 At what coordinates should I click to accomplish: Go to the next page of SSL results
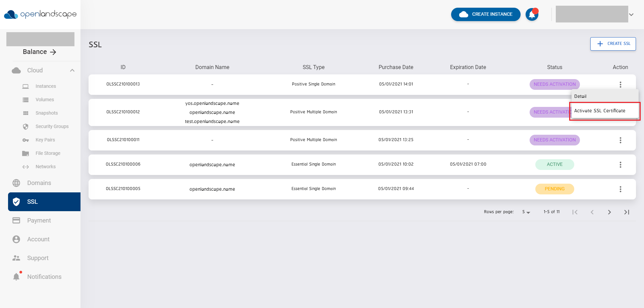click(609, 212)
